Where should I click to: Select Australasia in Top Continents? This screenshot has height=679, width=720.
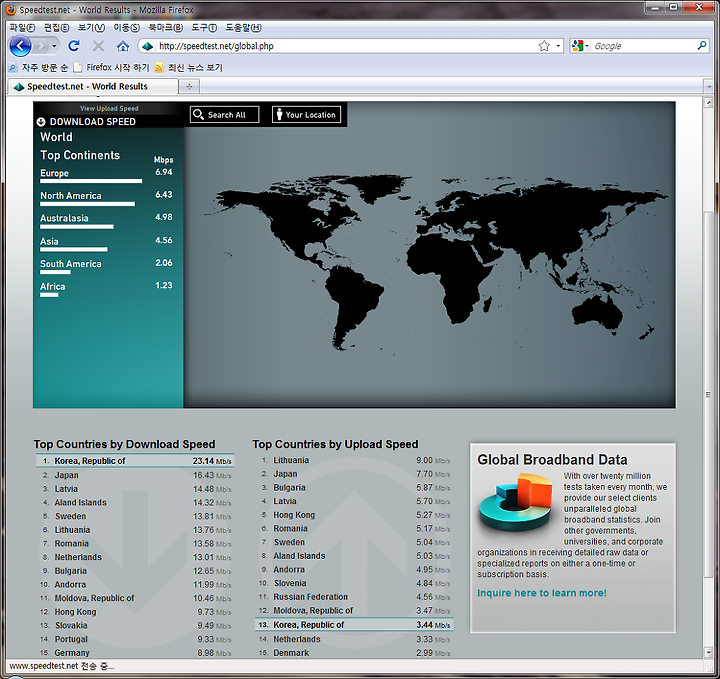[x=64, y=218]
